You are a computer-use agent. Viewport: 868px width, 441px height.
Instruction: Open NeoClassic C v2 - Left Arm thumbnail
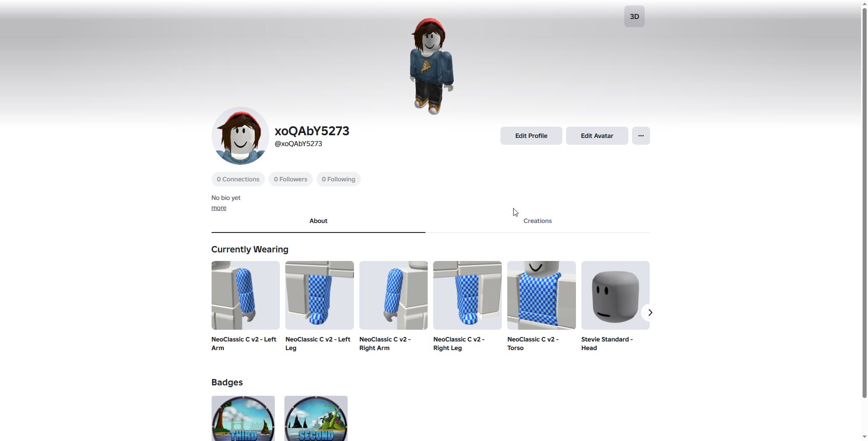tap(245, 295)
